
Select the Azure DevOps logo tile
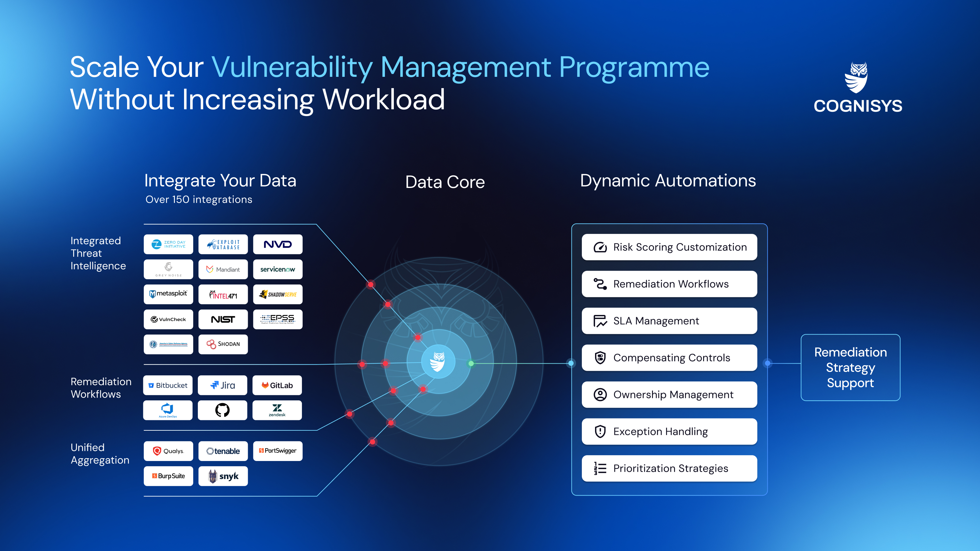(168, 410)
